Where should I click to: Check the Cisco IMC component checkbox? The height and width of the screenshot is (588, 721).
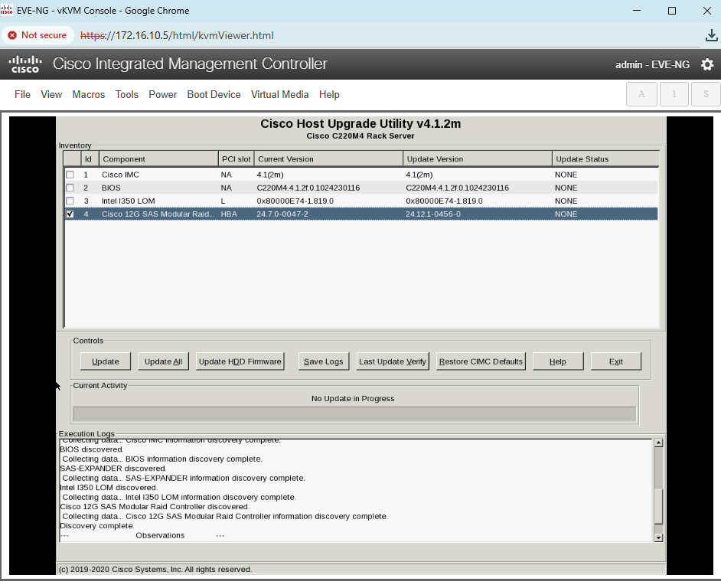[x=70, y=175]
